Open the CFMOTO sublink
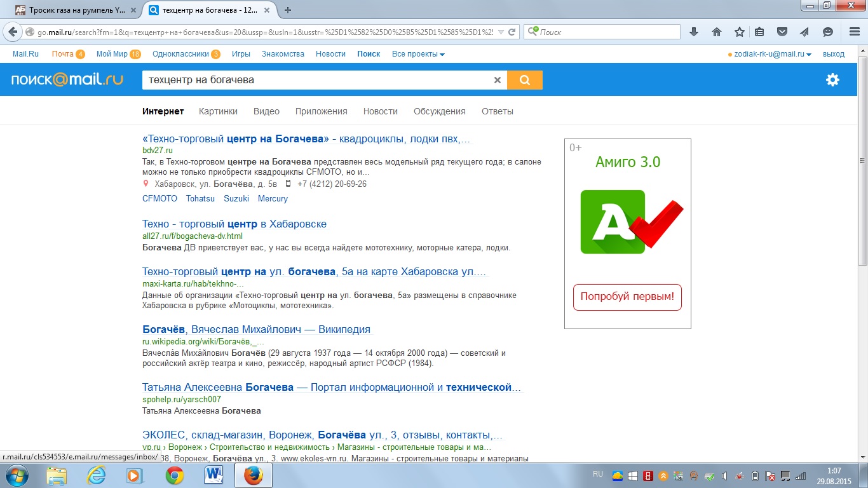 [x=159, y=199]
